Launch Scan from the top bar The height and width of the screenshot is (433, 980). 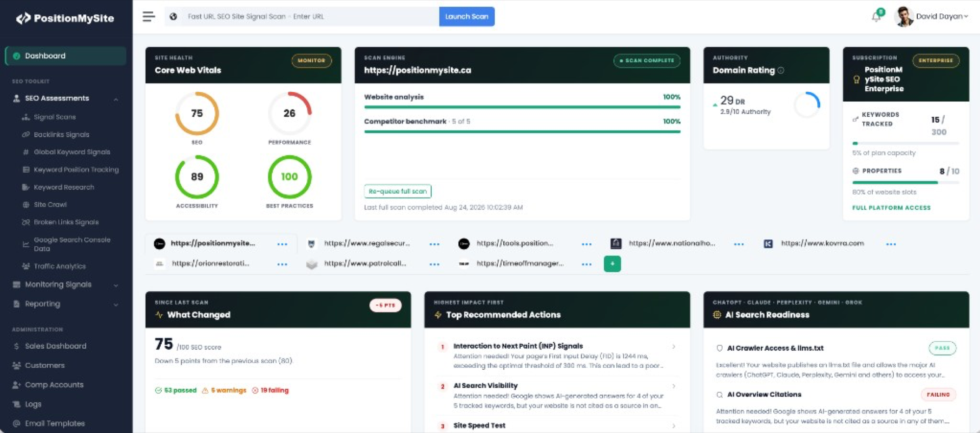pyautogui.click(x=466, y=17)
